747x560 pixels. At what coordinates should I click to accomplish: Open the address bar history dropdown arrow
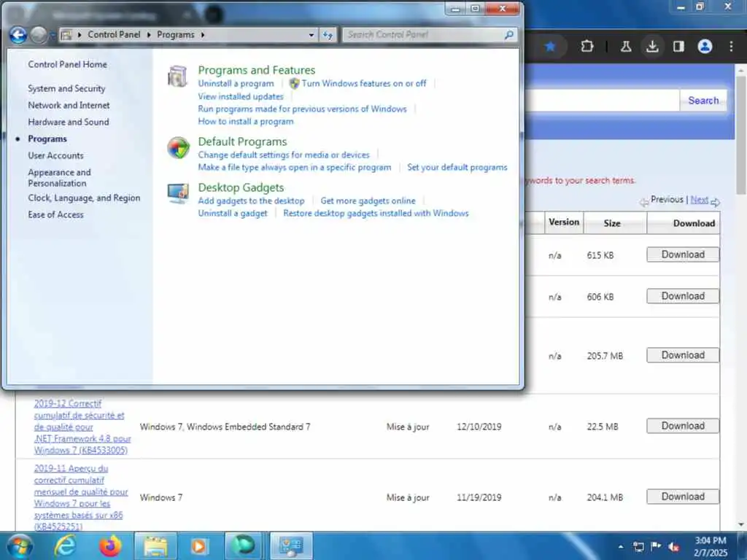point(311,35)
